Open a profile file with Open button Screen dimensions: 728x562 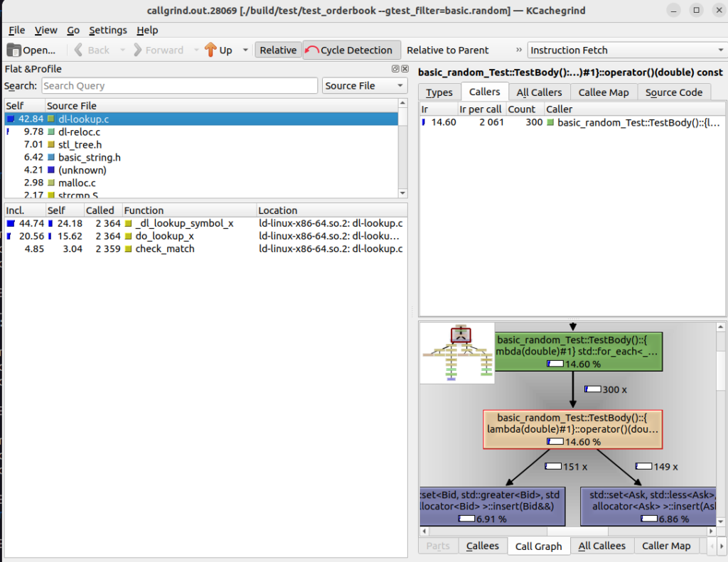(31, 50)
